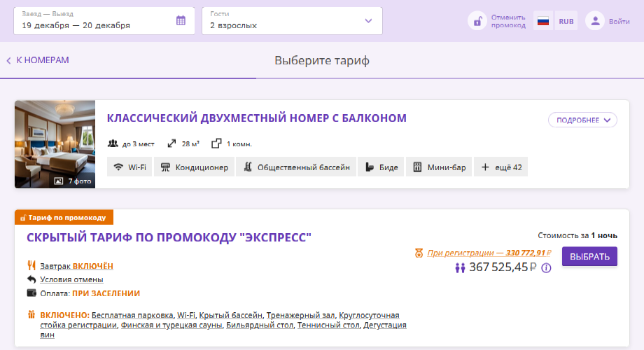The width and height of the screenshot is (644, 350).
Task: Click the wallet payment icon
Action: 31,293
